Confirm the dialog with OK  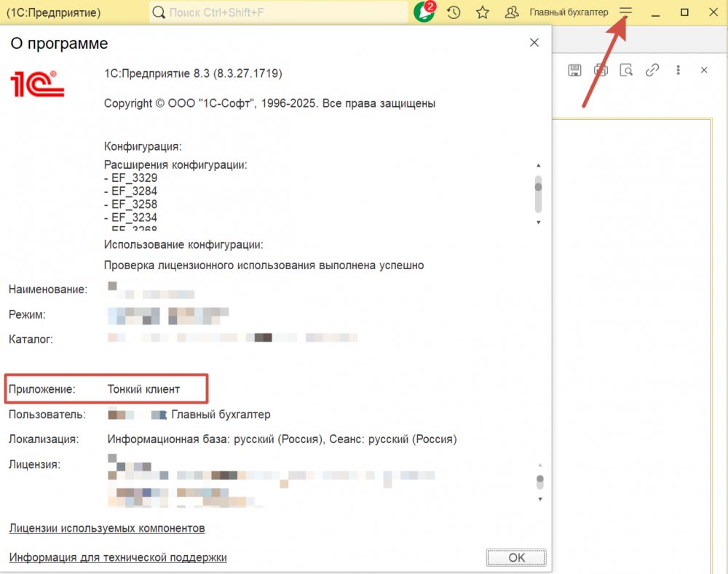click(516, 557)
